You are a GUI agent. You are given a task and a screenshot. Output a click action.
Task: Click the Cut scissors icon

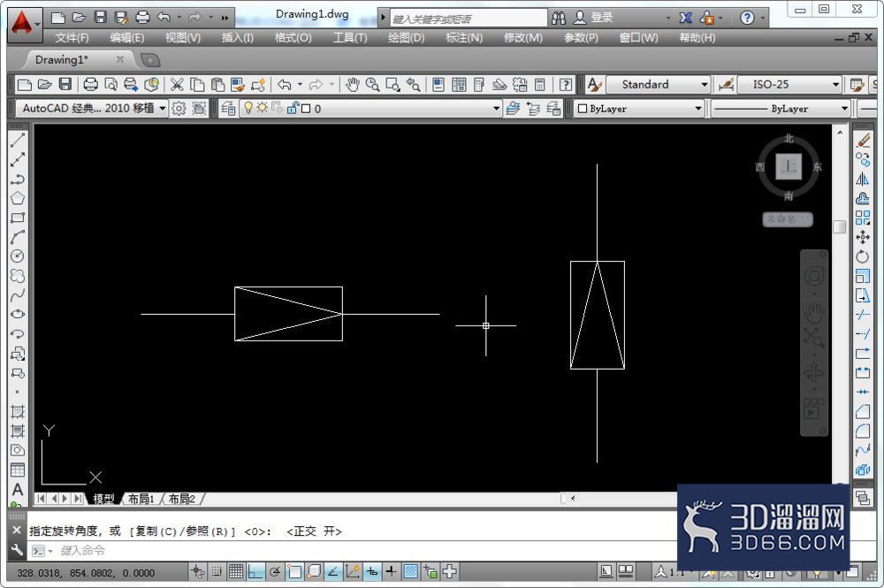177,85
